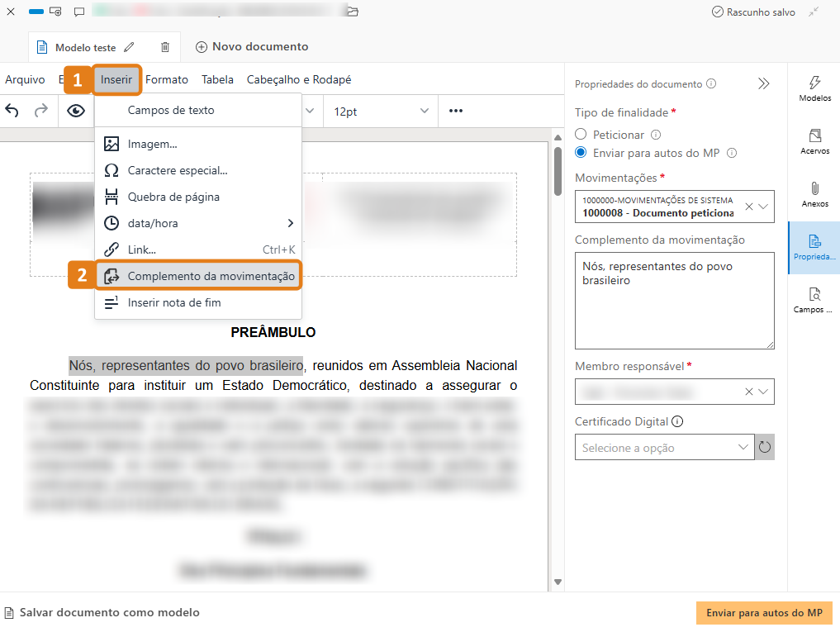
Task: Open the Certificado Digital dropdown
Action: point(743,447)
